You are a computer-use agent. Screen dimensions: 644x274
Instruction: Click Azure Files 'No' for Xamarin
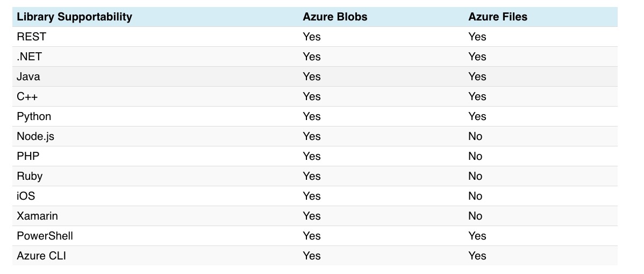[475, 216]
